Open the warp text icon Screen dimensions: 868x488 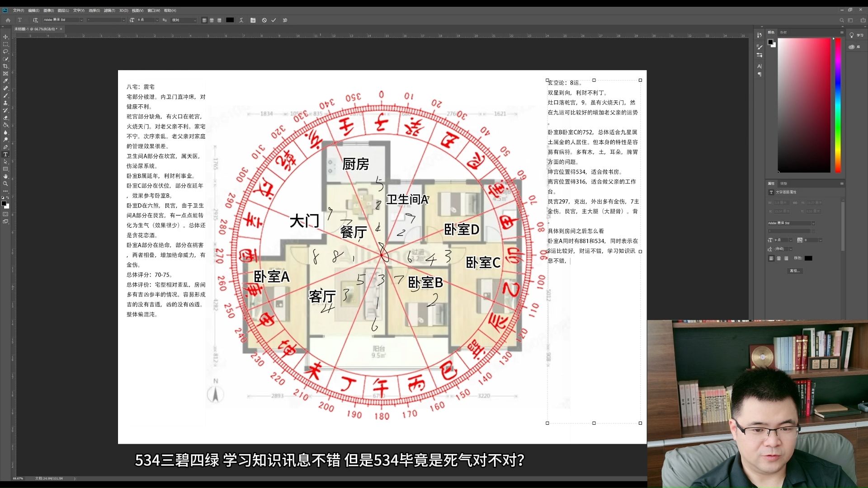[241, 20]
